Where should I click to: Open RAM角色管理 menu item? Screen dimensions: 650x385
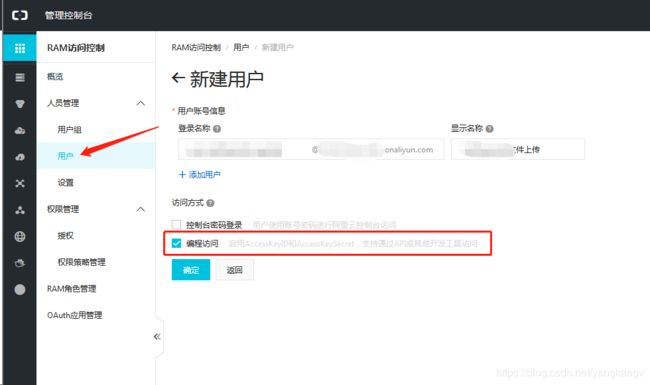[x=71, y=289]
